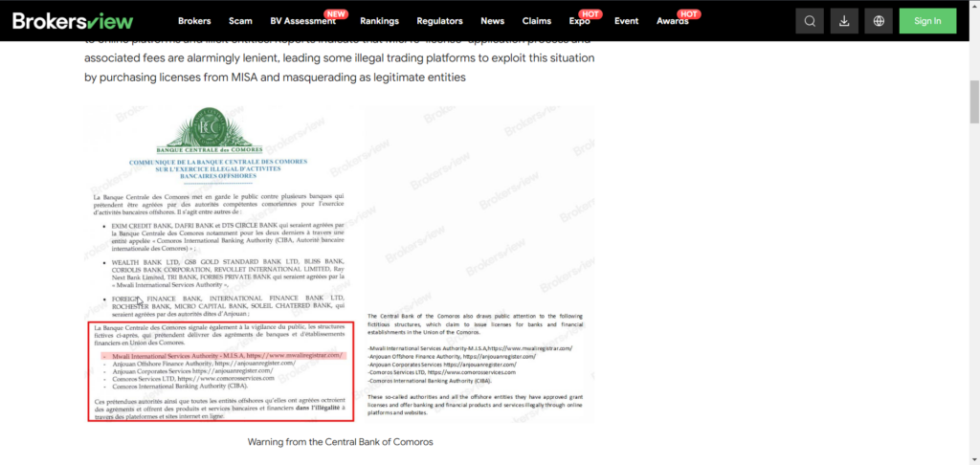Click the highlighted Mwali International Services Authority line
Viewport: 980px width, 465px height.
coord(224,356)
